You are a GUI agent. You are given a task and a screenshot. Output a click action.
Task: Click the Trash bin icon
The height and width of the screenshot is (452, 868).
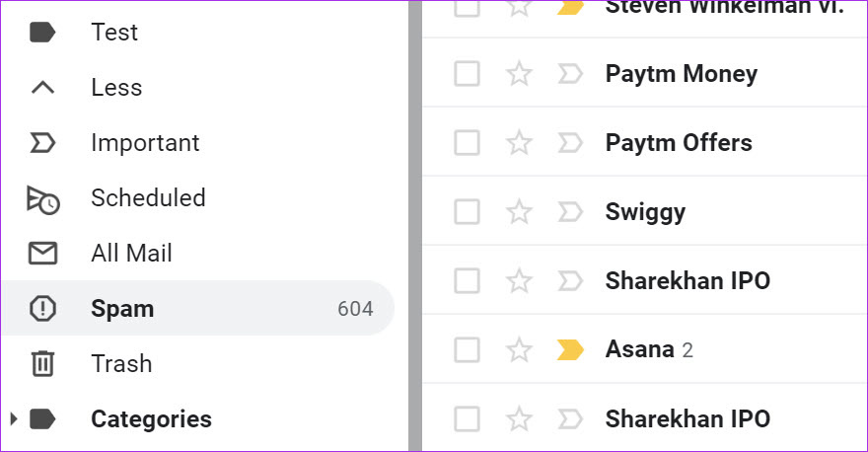tap(42, 364)
